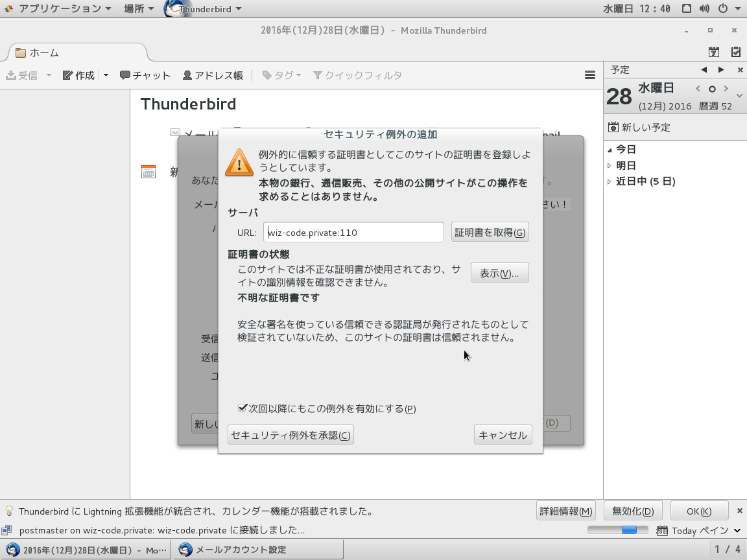Go to next day arrow in 予定 pane

(x=721, y=70)
